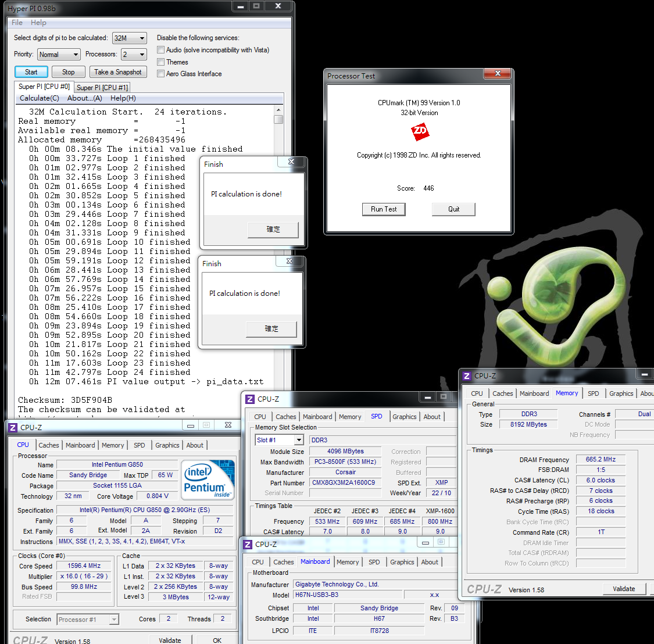Click the Intel Pentium inside logo
This screenshot has width=654, height=644.
coord(208,480)
